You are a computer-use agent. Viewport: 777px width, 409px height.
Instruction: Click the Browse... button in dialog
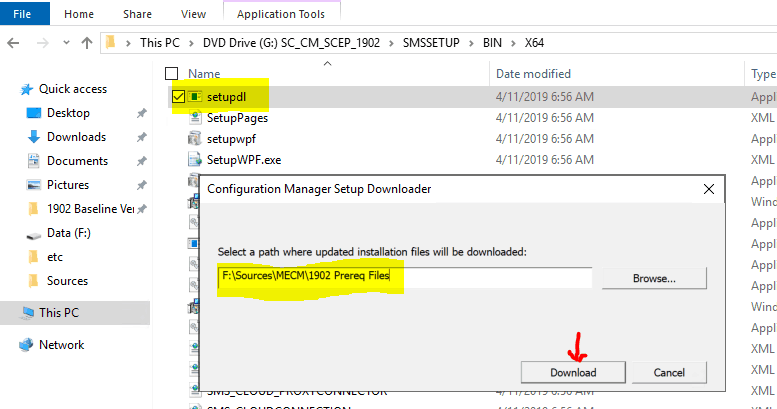click(654, 279)
